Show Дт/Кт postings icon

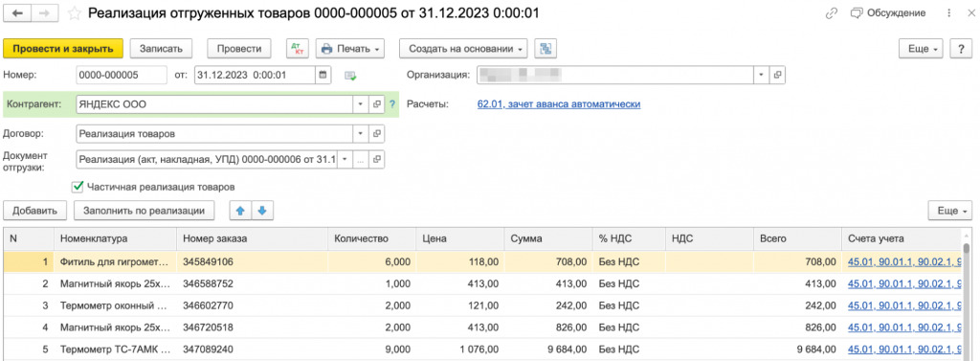pos(299,48)
